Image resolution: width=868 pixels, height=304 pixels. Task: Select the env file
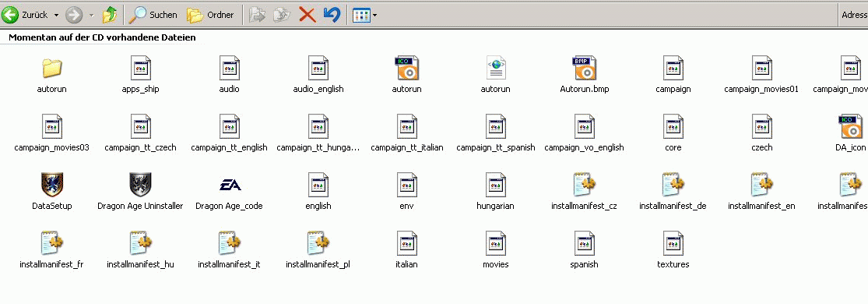pos(407,192)
